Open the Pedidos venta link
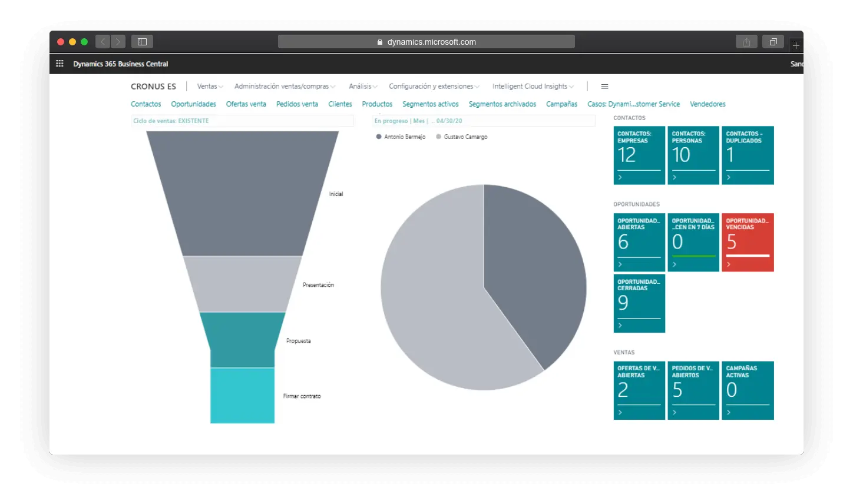This screenshot has width=853, height=504. [297, 104]
